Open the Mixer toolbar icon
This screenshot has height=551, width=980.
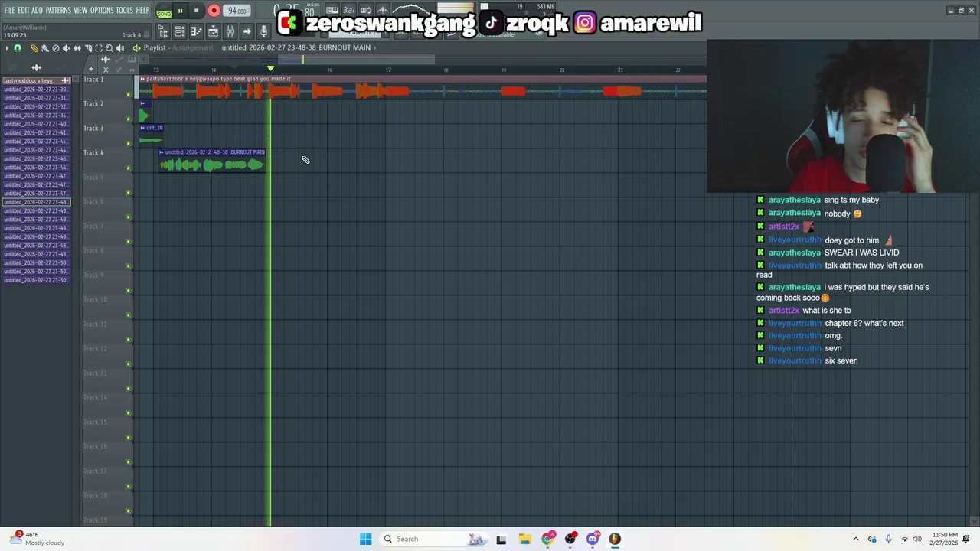pos(230,31)
